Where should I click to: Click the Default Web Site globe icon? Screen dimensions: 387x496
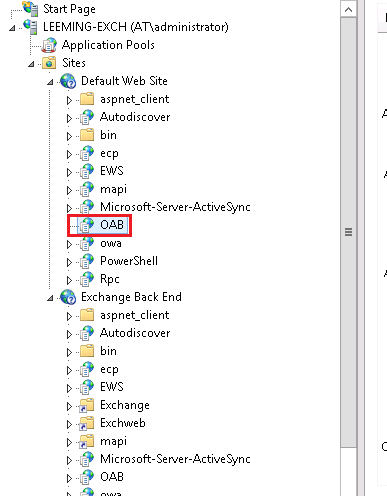68,81
